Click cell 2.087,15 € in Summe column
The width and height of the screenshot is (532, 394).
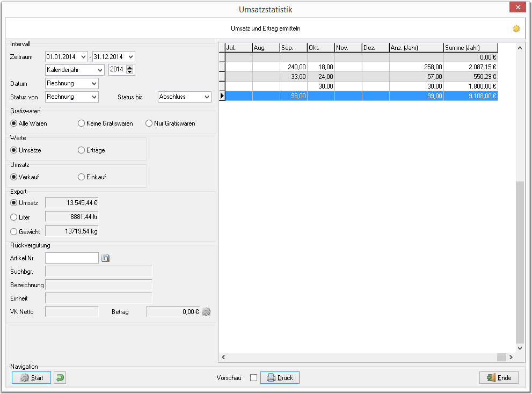[x=471, y=67]
